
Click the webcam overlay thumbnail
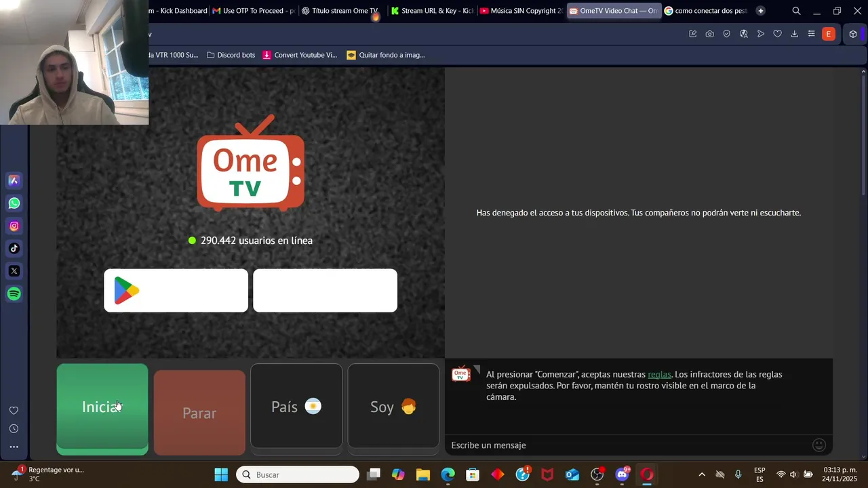(x=74, y=62)
